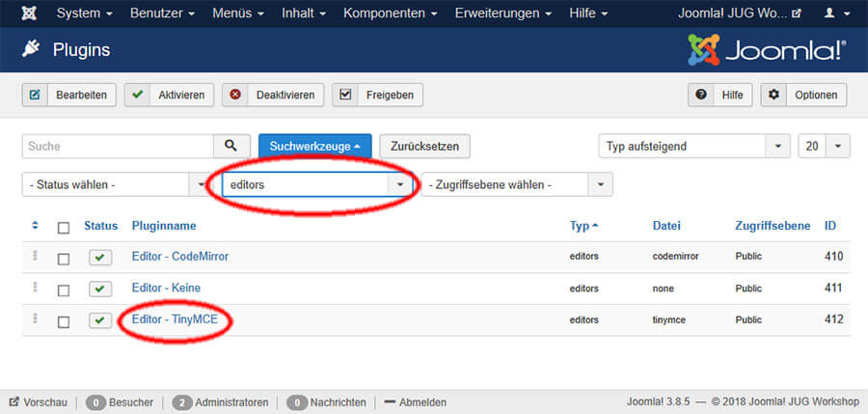The image size is (868, 414).
Task: Click the drag handle for Editor - CodeMirror
Action: click(35, 256)
